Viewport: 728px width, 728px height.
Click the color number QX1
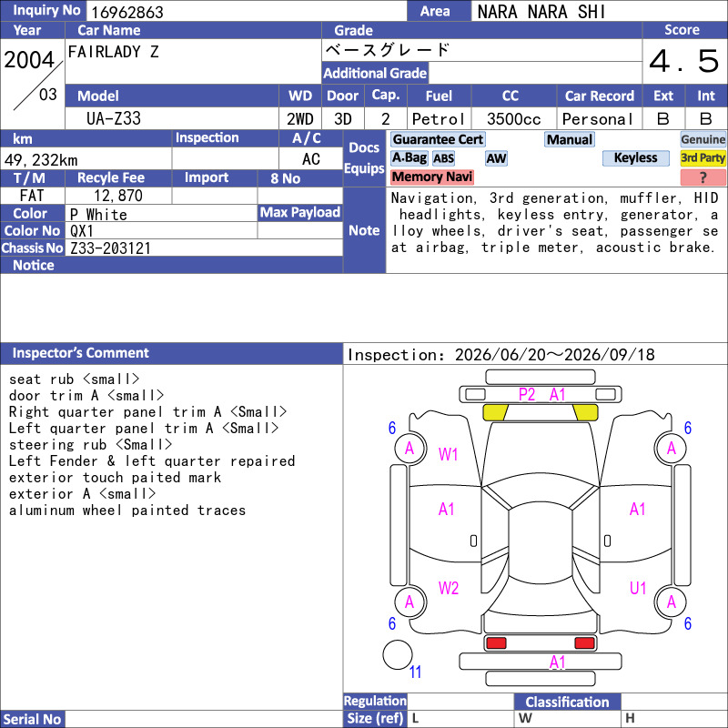click(x=82, y=231)
